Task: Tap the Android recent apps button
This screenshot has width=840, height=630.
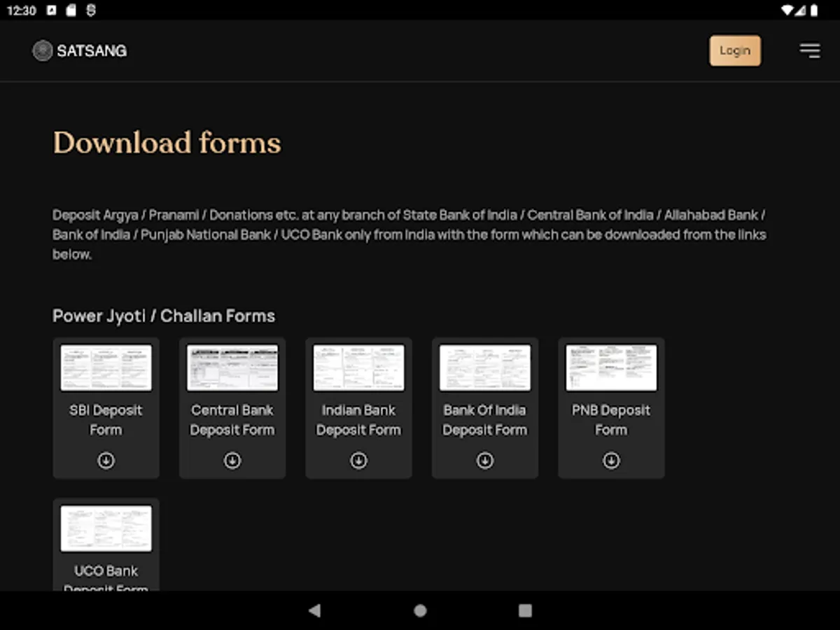Action: click(x=525, y=610)
